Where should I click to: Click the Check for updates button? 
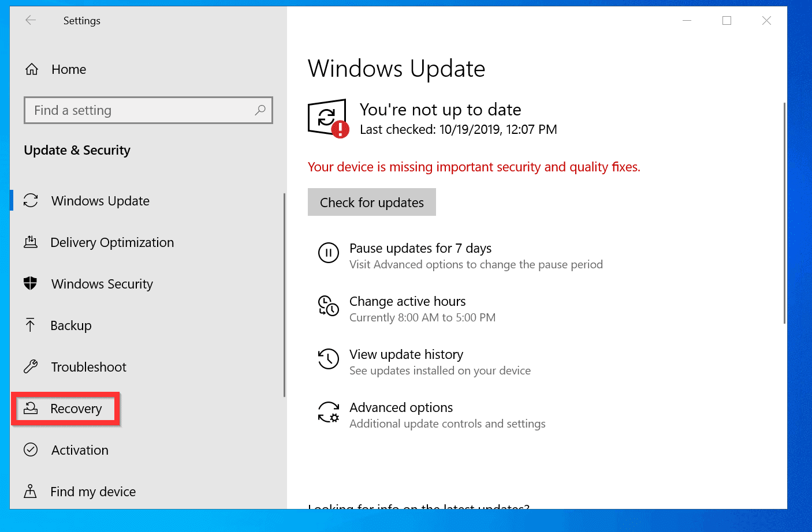[x=371, y=202]
